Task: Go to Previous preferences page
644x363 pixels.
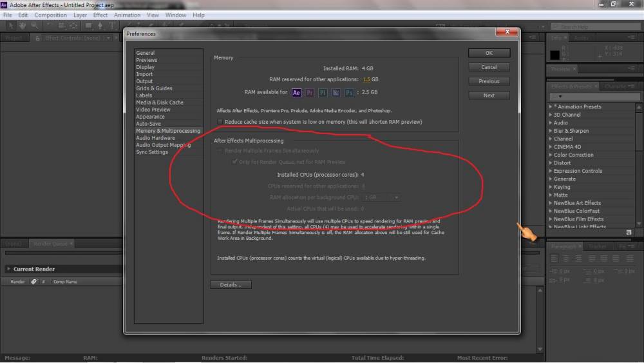Action: [x=489, y=81]
